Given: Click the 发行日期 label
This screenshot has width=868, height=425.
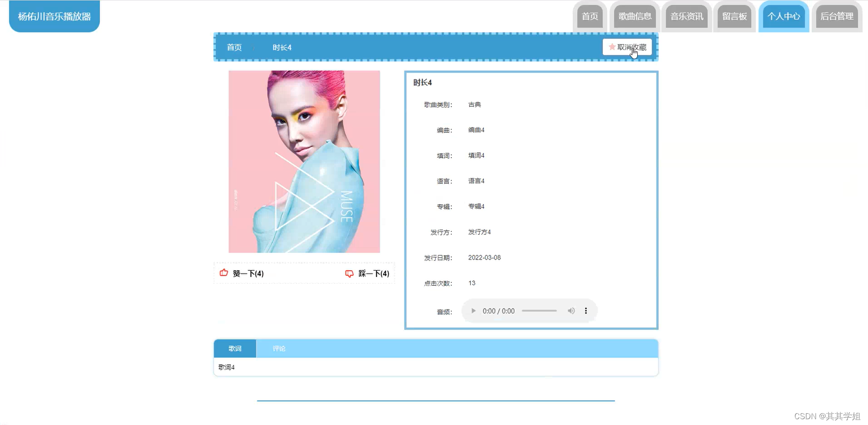Looking at the screenshot, I should 438,258.
